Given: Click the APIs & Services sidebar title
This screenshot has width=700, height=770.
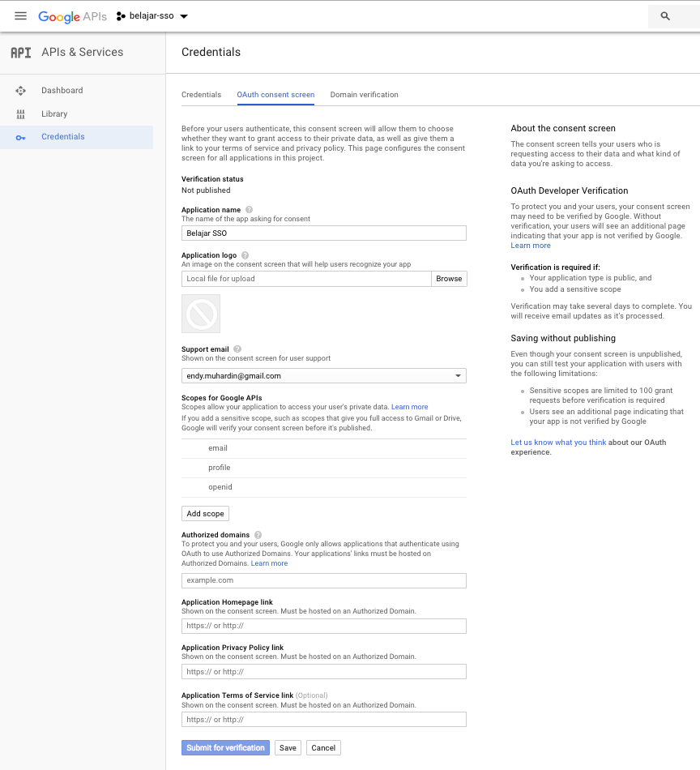Looking at the screenshot, I should [x=83, y=52].
